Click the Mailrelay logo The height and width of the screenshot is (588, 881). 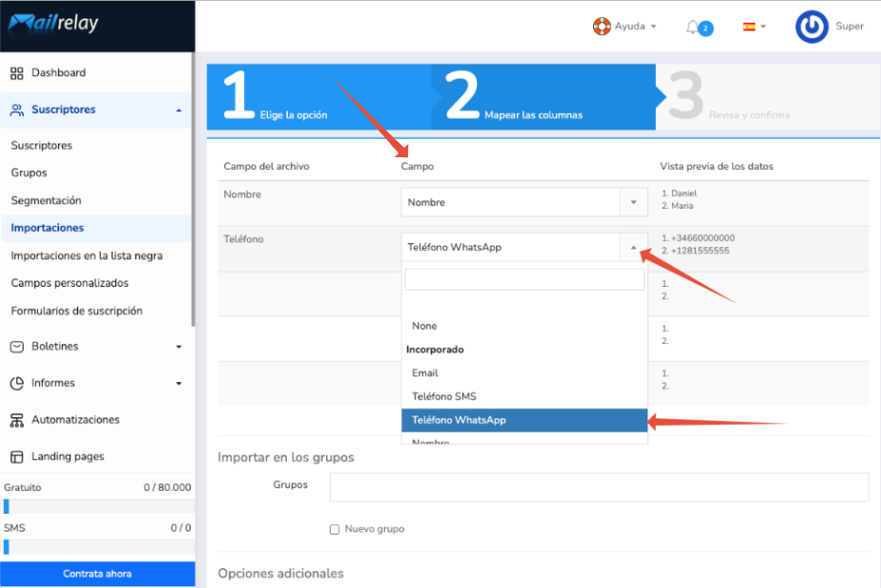coord(53,23)
